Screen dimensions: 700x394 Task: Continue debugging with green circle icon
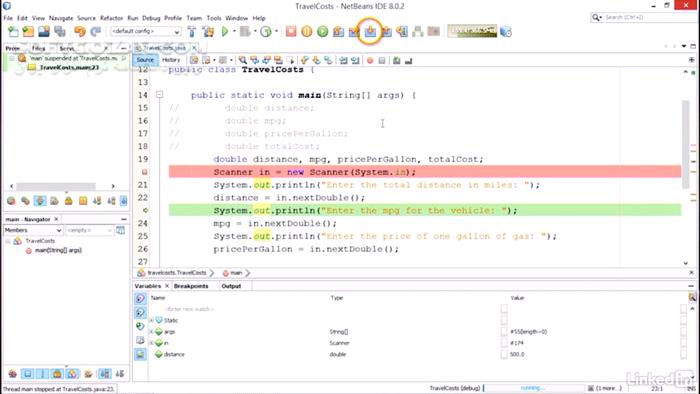(322, 32)
